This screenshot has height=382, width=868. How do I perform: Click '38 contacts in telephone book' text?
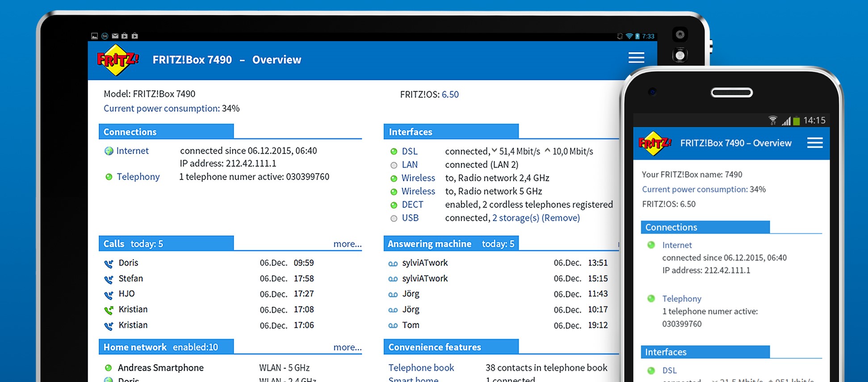tap(546, 368)
